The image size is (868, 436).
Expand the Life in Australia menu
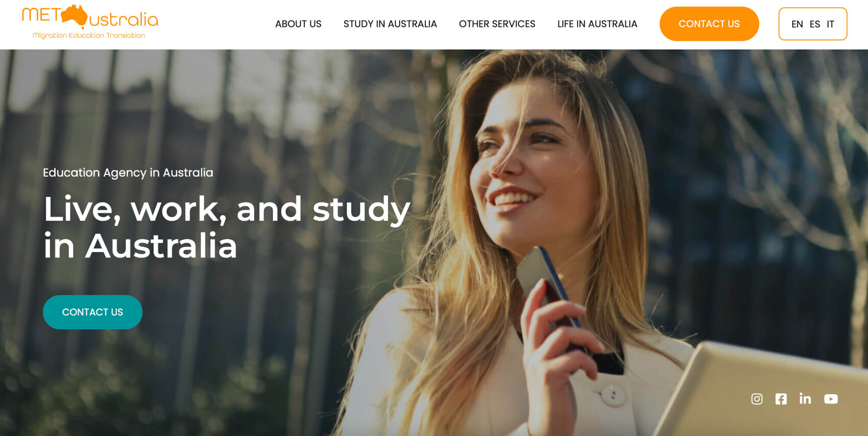597,24
